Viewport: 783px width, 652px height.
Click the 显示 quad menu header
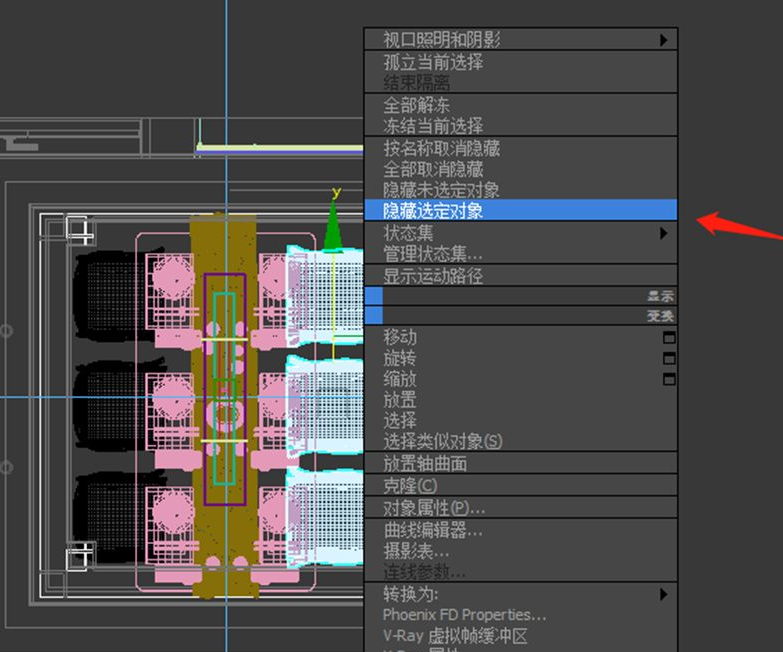(x=521, y=296)
